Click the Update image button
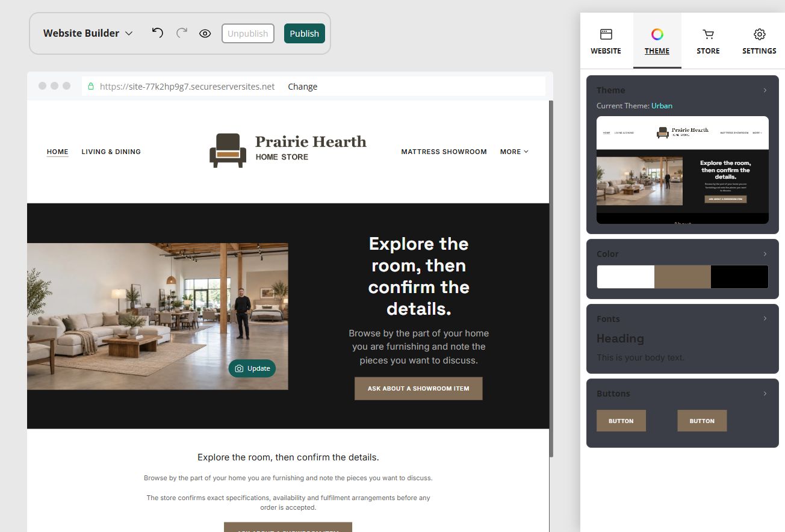This screenshot has width=785, height=532. [252, 368]
